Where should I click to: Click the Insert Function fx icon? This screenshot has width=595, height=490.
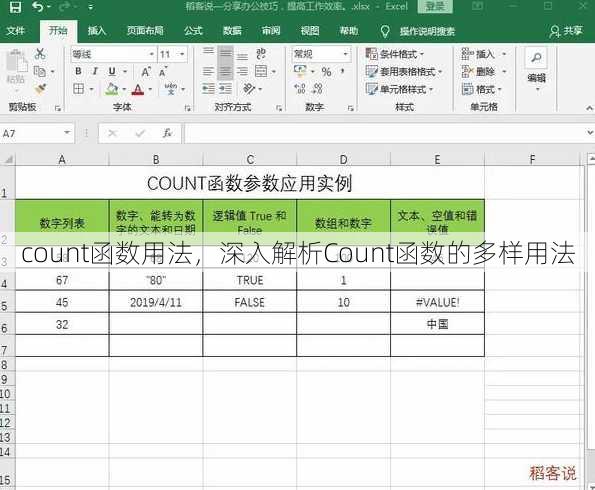pyautogui.click(x=167, y=133)
